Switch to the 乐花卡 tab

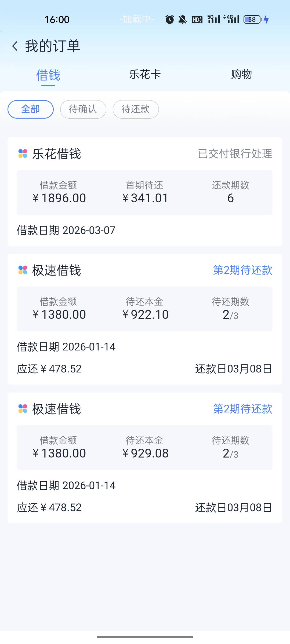tap(145, 74)
